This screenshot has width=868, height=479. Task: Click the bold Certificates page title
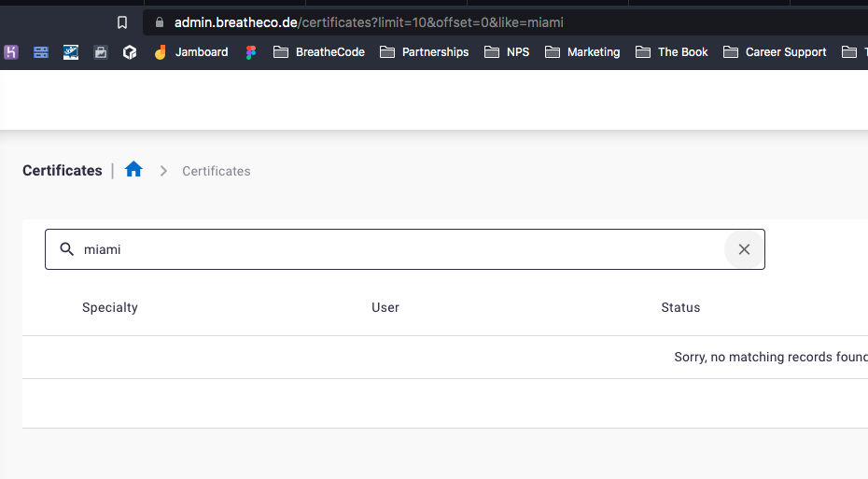[62, 171]
